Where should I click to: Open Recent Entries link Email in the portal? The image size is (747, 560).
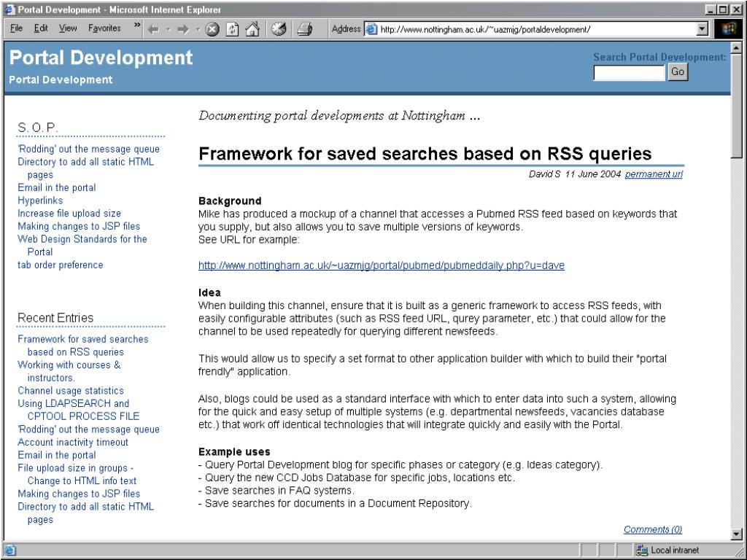57,455
